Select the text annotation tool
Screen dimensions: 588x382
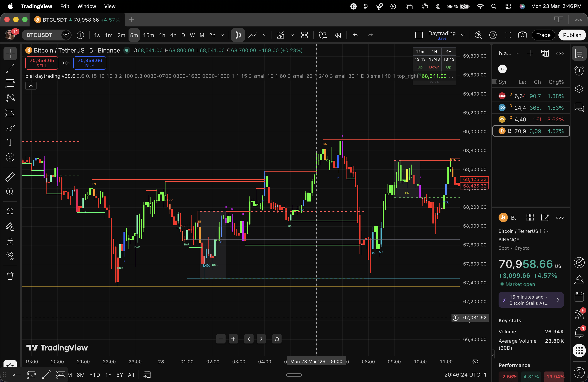(10, 143)
